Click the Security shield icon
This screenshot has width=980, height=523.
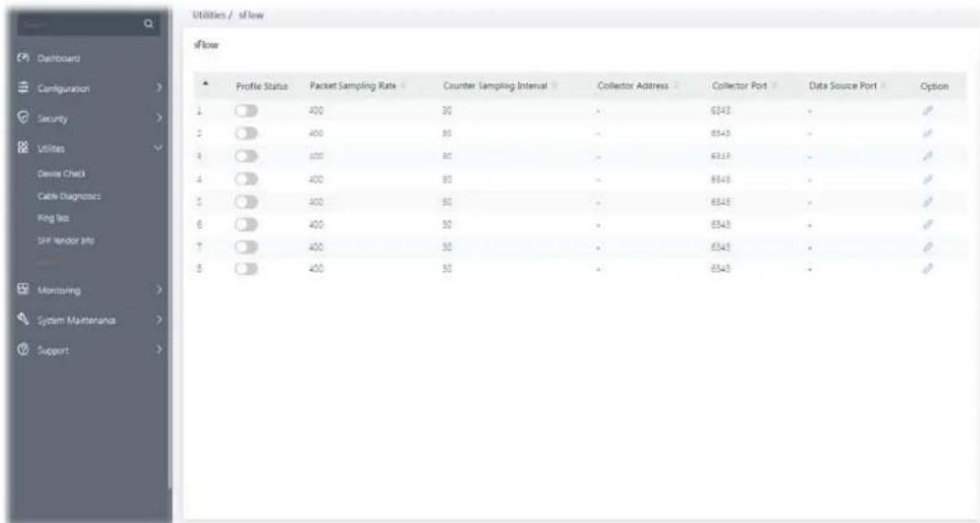(x=23, y=118)
